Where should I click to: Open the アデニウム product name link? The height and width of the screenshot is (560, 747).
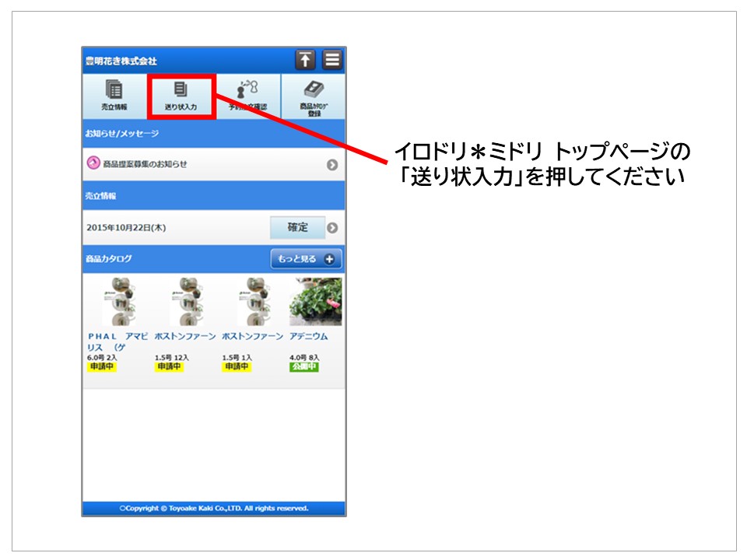click(308, 336)
